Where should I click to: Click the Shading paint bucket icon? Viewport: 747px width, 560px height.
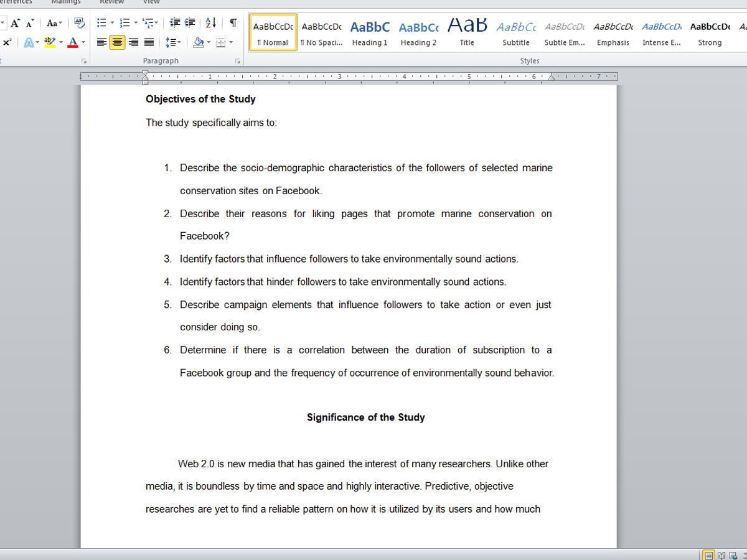click(x=198, y=42)
